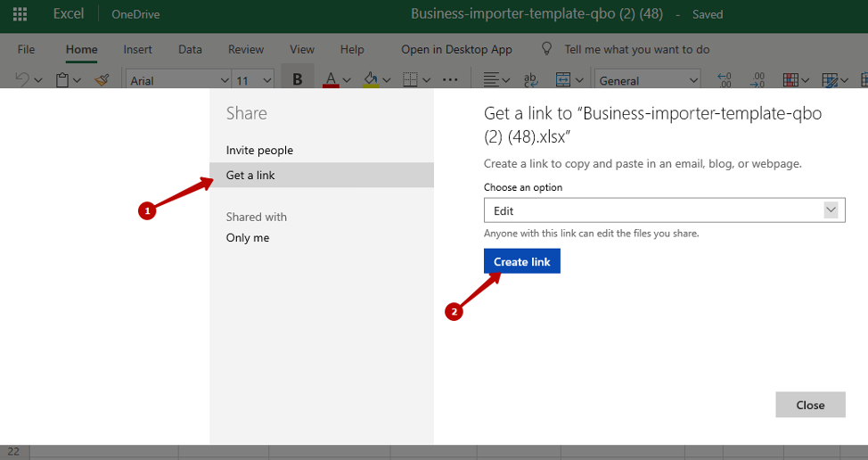Click the Choose an option label

pyautogui.click(x=522, y=187)
